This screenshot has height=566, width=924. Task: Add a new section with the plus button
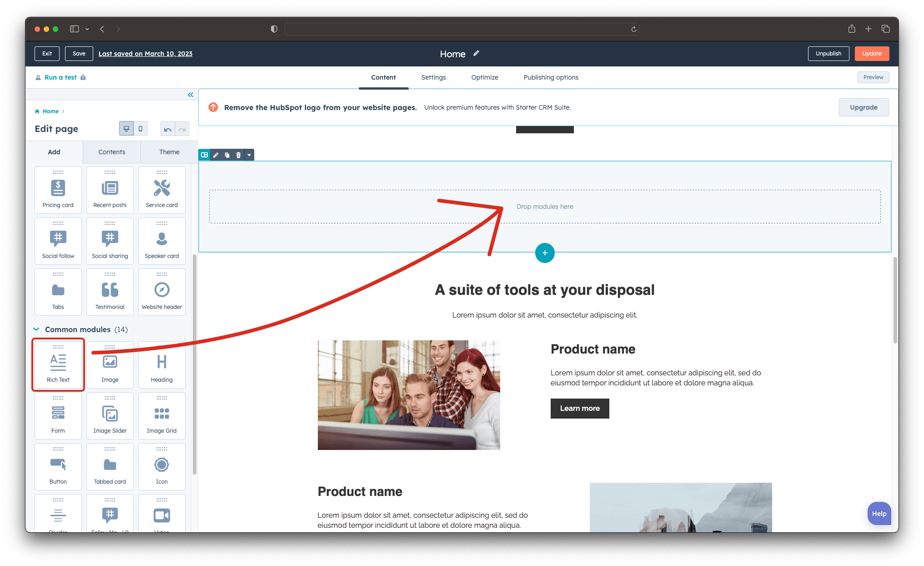click(544, 253)
